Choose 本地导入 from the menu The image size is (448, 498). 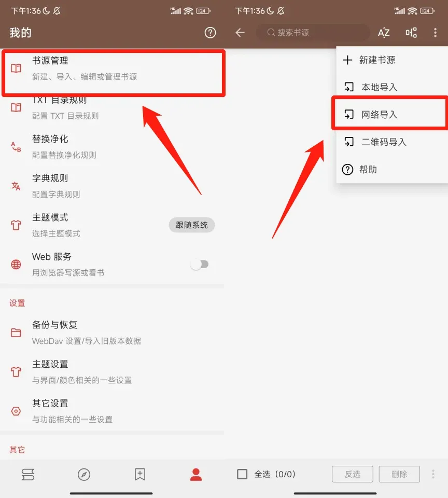(x=392, y=87)
